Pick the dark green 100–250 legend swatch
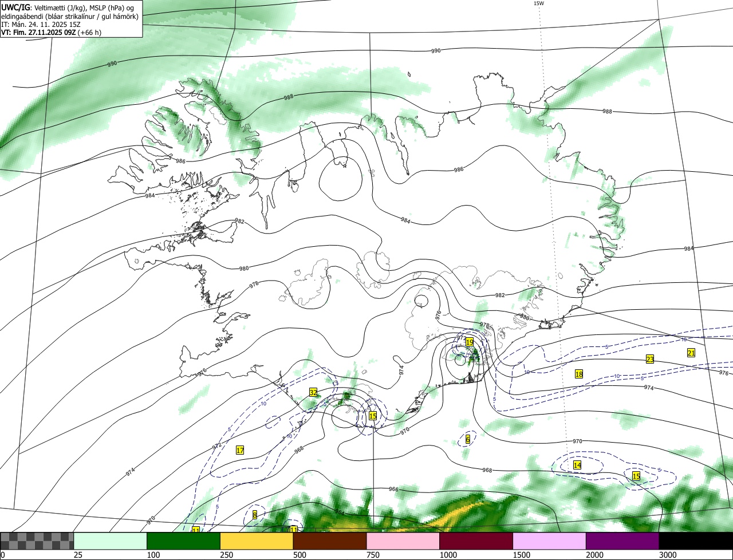This screenshot has width=733, height=560. [x=183, y=541]
